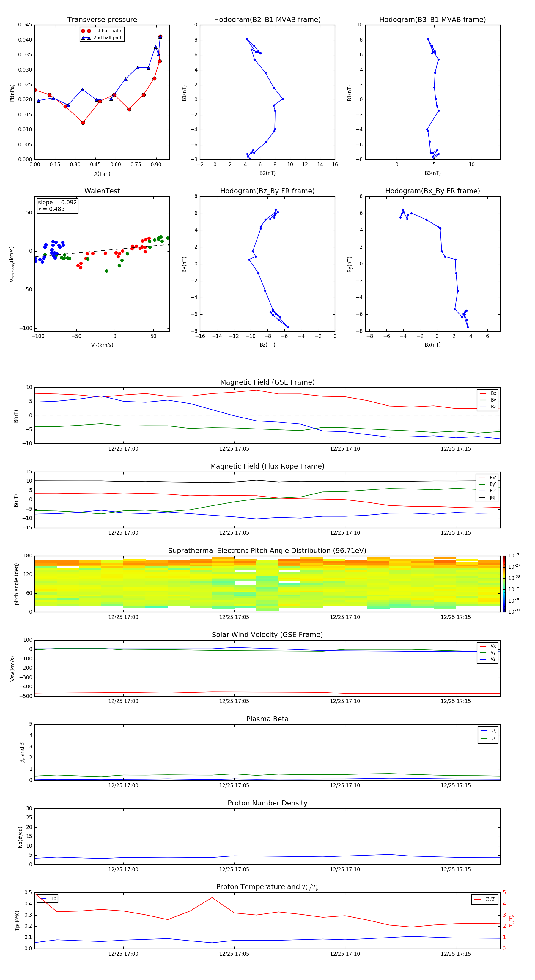Click the 'pitch angle (deg)' y-axis label
Image resolution: width=535 pixels, height=980 pixels.
pos(16,584)
